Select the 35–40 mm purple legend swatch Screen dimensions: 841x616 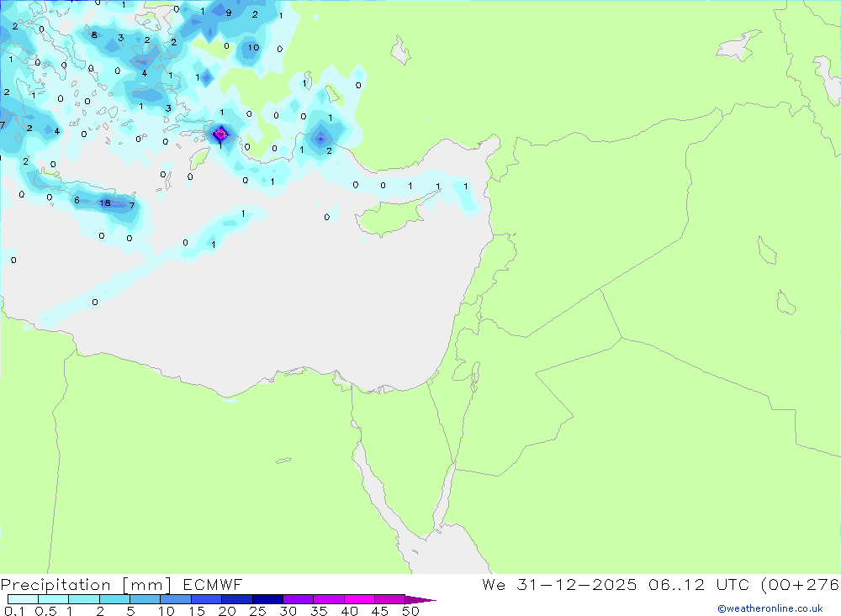tap(328, 599)
